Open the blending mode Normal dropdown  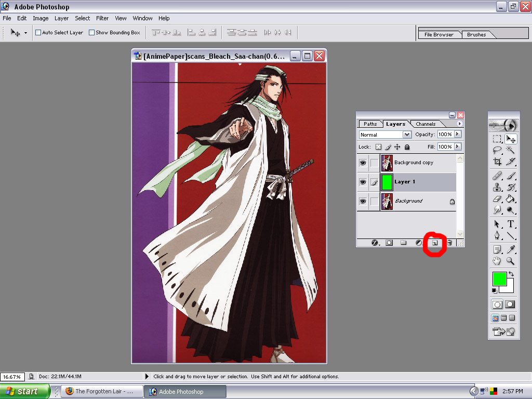pyautogui.click(x=407, y=135)
